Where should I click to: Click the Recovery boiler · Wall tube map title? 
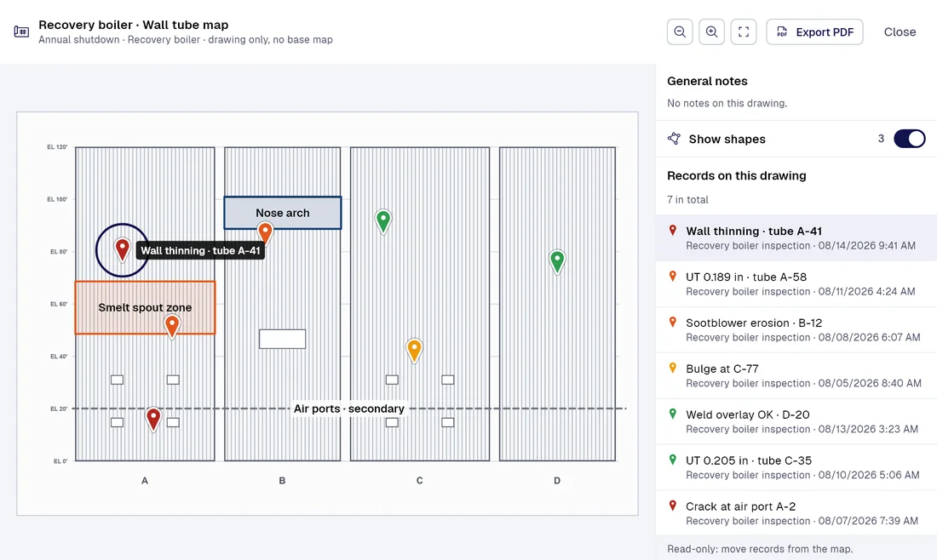[x=133, y=25]
